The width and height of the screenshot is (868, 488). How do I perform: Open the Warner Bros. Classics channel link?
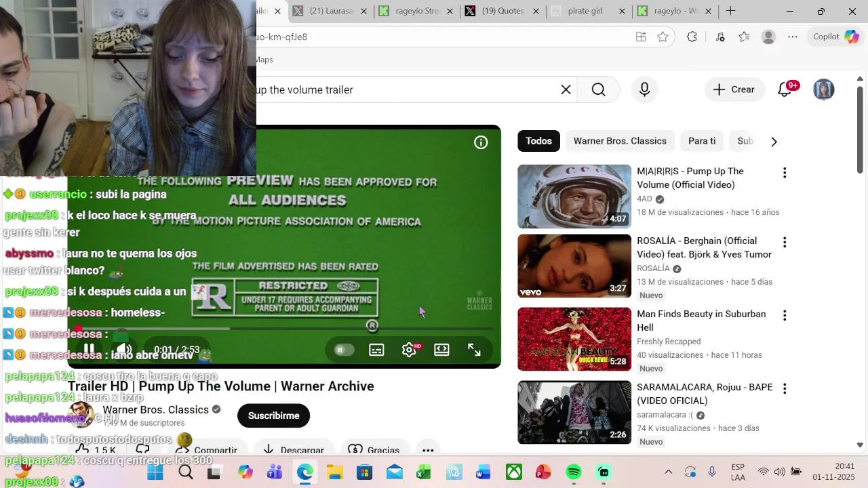155,410
